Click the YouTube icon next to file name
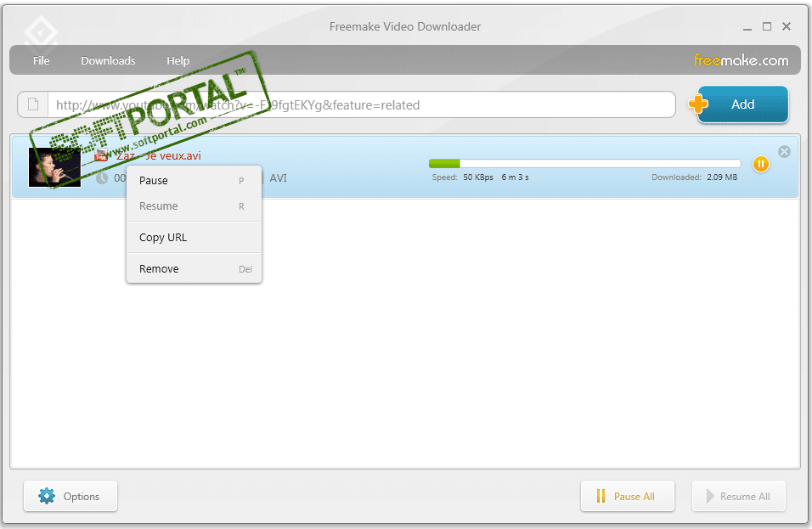 (100, 155)
